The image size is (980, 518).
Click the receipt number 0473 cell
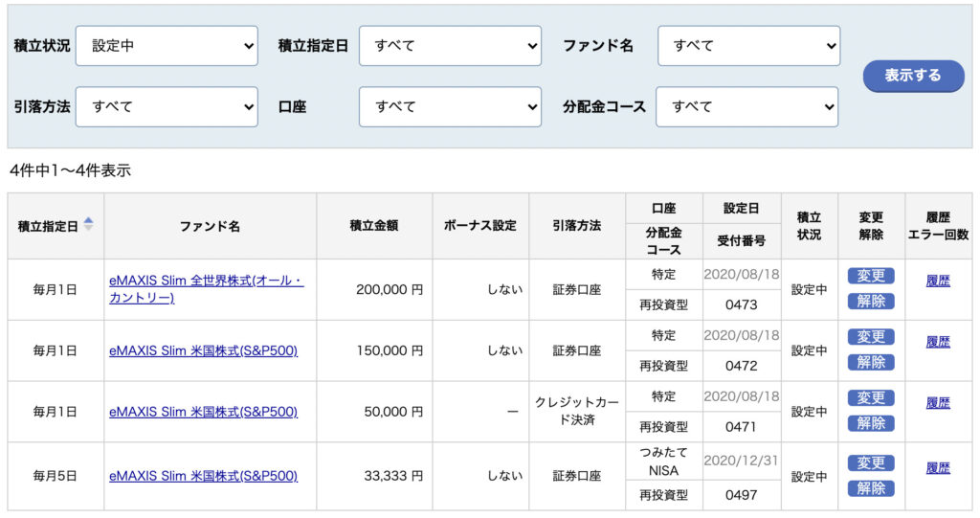(742, 304)
